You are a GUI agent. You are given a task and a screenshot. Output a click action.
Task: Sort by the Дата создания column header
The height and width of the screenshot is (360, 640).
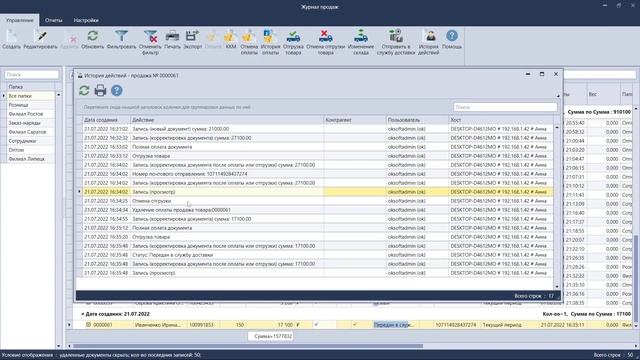106,120
